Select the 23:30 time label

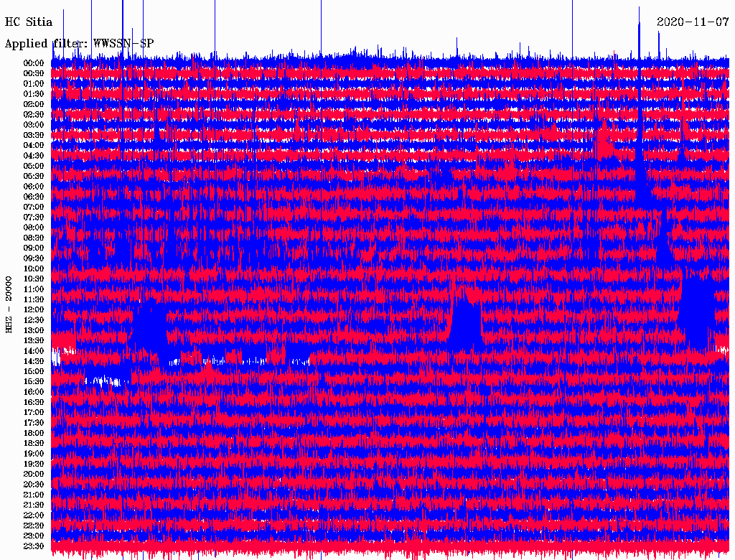pyautogui.click(x=34, y=546)
